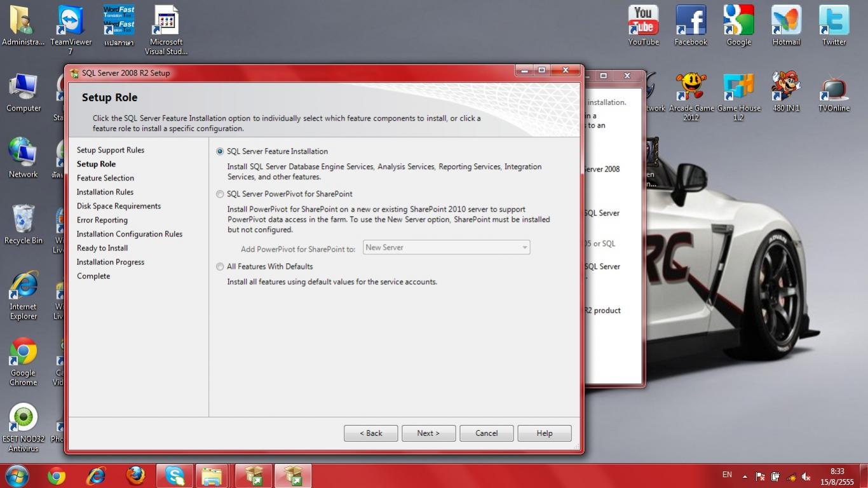Click Ready to Install step
This screenshot has height=488, width=868.
pyautogui.click(x=102, y=248)
